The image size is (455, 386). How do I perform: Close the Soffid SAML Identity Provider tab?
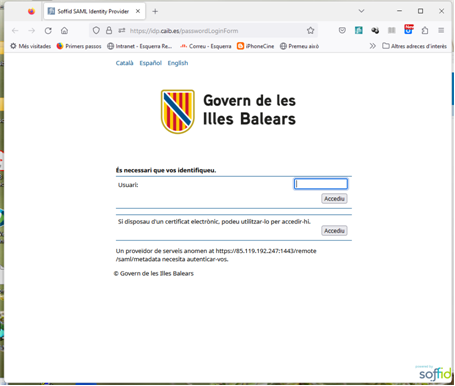(x=138, y=11)
